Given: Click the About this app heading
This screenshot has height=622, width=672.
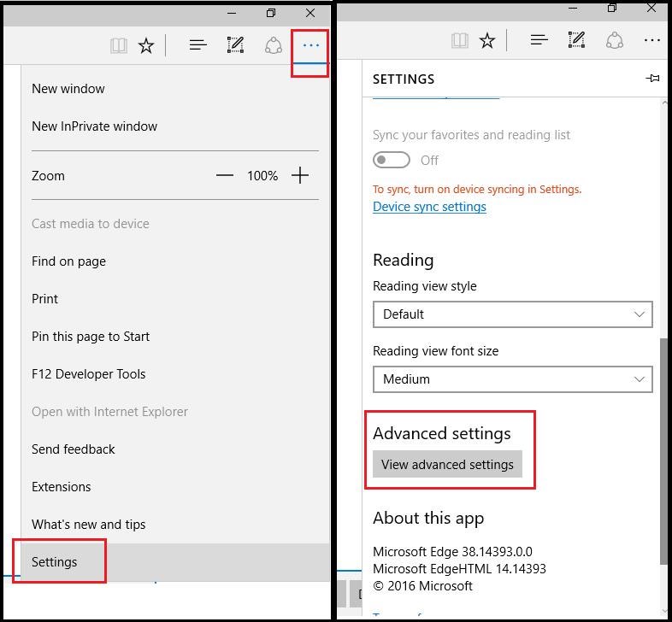Looking at the screenshot, I should click(x=428, y=519).
